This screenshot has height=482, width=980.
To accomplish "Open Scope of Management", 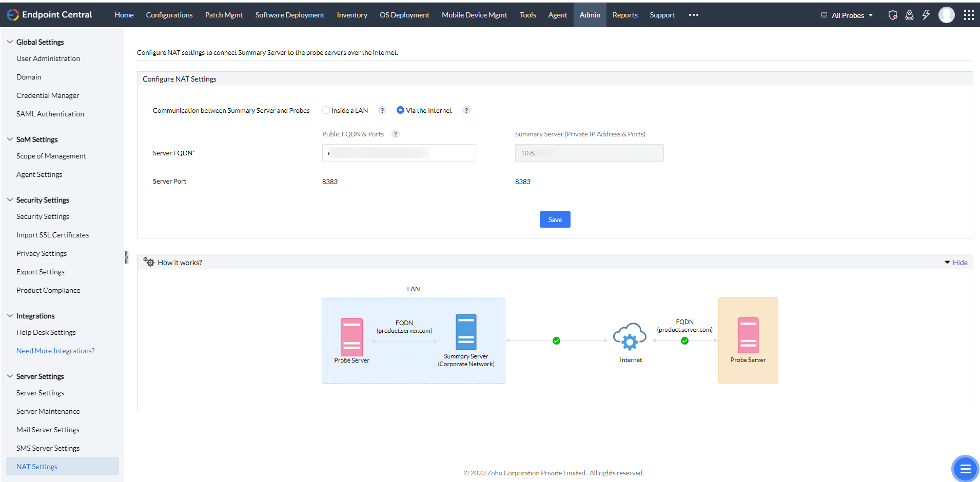I will (x=51, y=156).
